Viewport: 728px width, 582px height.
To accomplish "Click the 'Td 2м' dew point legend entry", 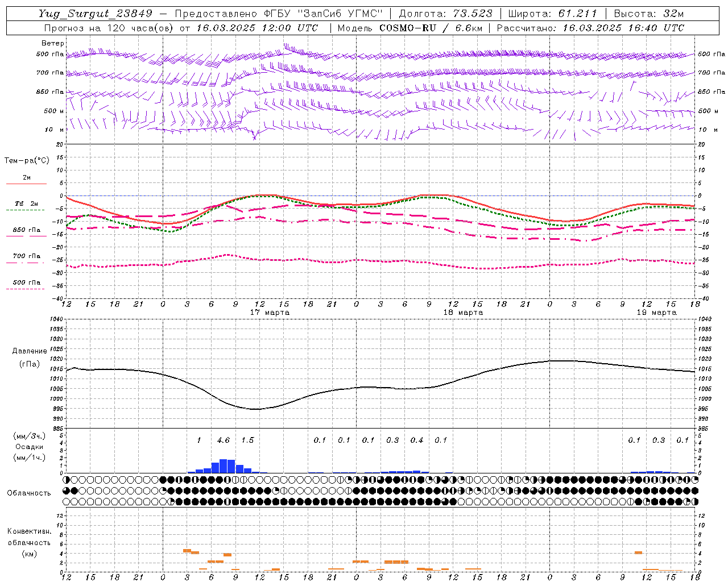I will (27, 203).
